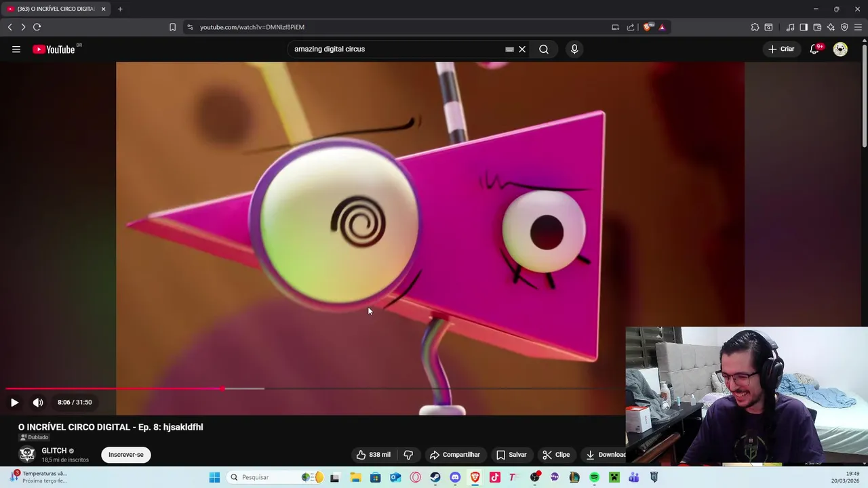This screenshot has height=488, width=868.
Task: Create a clip with the Clipe button
Action: [556, 455]
